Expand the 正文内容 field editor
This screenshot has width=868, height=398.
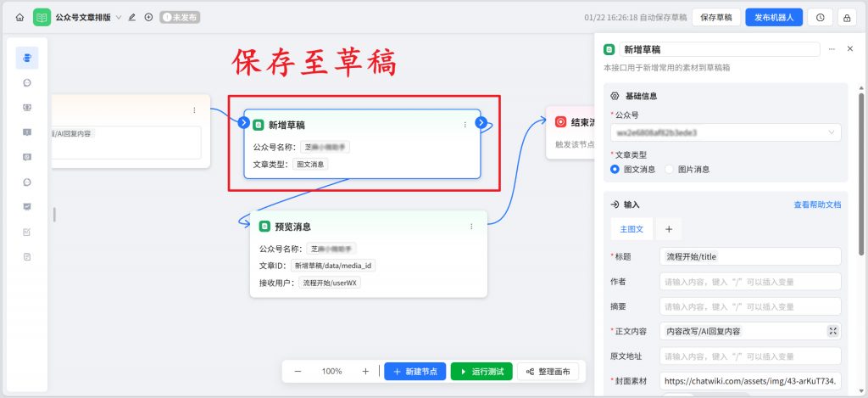pyautogui.click(x=832, y=332)
